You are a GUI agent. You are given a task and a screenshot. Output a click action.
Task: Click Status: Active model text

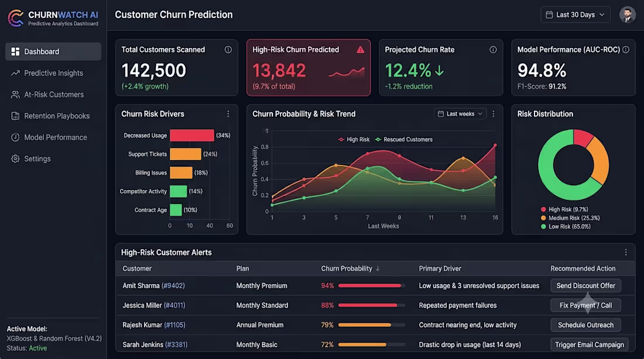(x=27, y=348)
